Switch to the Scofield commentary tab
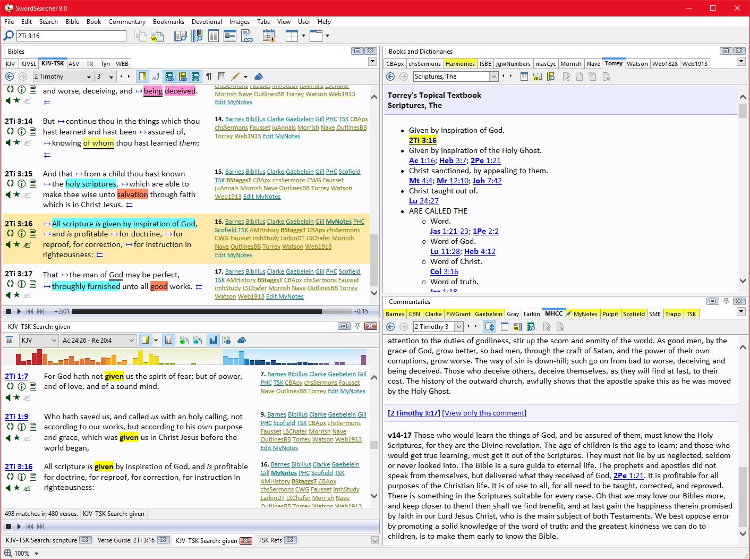The image size is (750, 560). click(634, 314)
